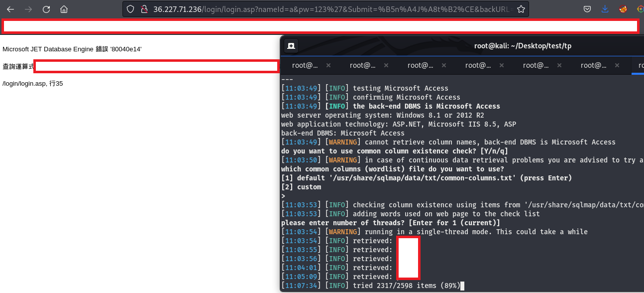
Task: Click the 'web application technology' line
Action: coord(399,124)
